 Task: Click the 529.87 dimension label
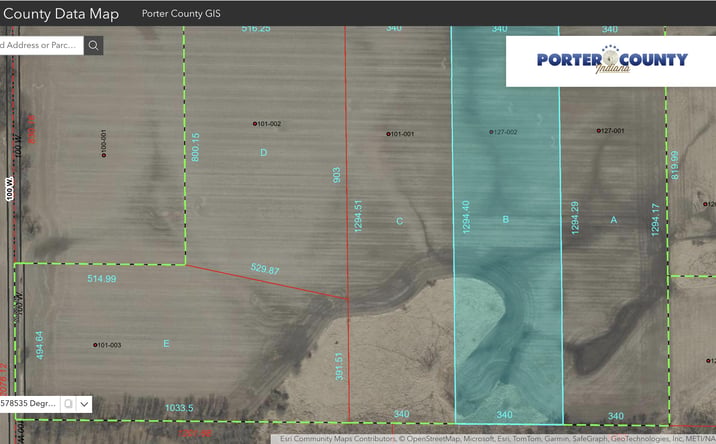point(265,269)
